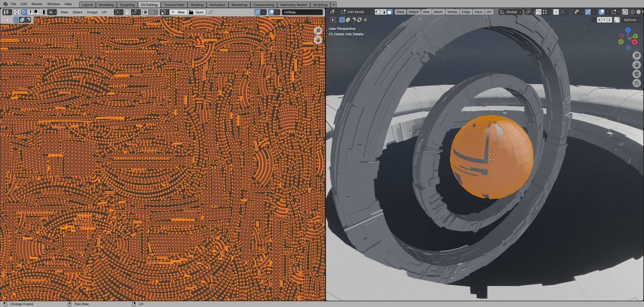Toggle 3D viewport overlays button

(x=602, y=12)
